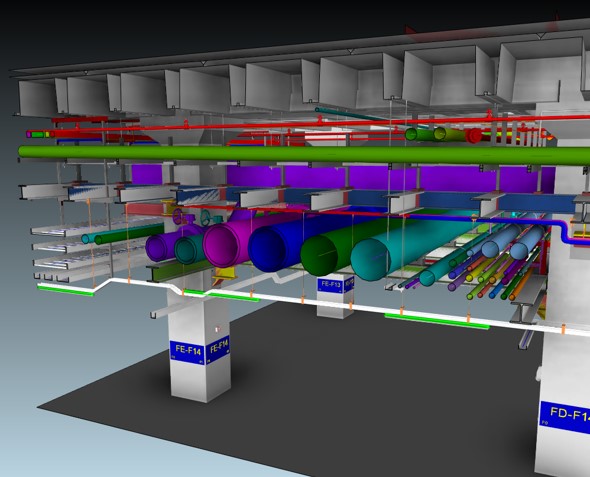Click the green light fixture on left
Screen dimensions: 590x477
click(65, 291)
